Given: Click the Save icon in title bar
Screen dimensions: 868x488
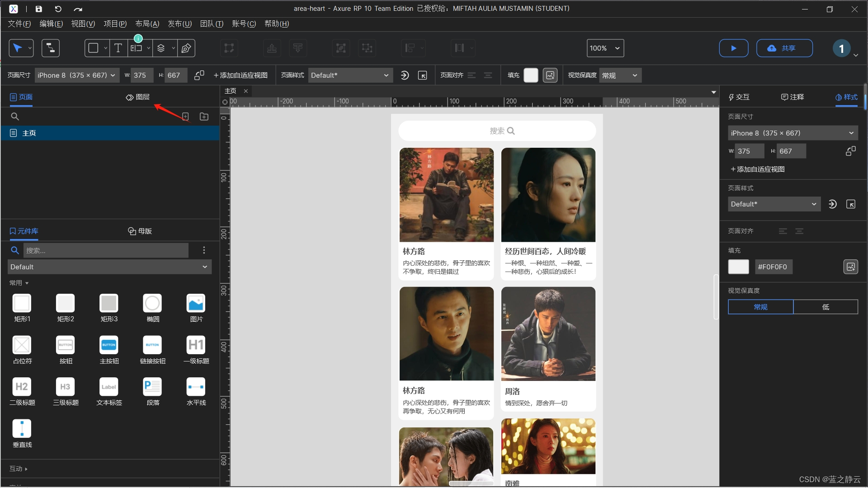Looking at the screenshot, I should 39,9.
